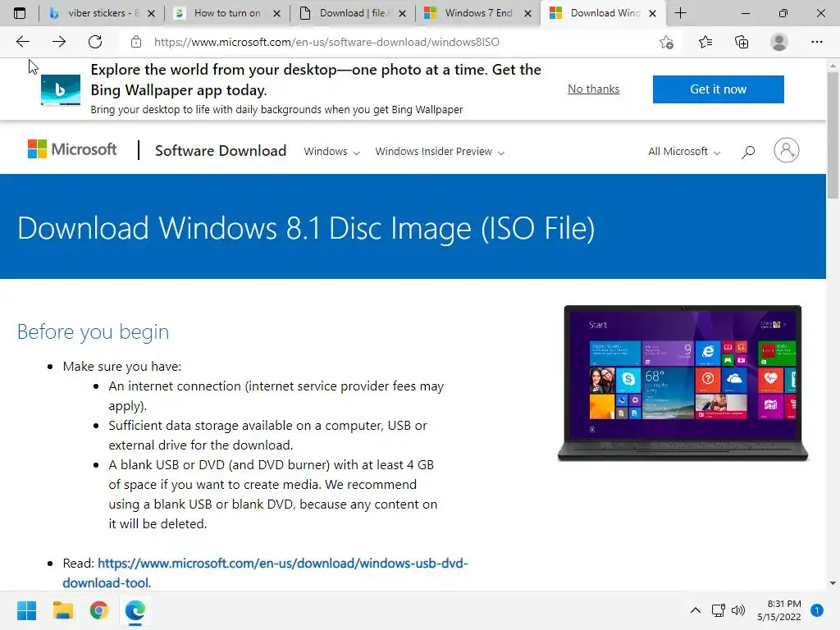Open the Favorites list
The height and width of the screenshot is (630, 840).
pos(705,42)
